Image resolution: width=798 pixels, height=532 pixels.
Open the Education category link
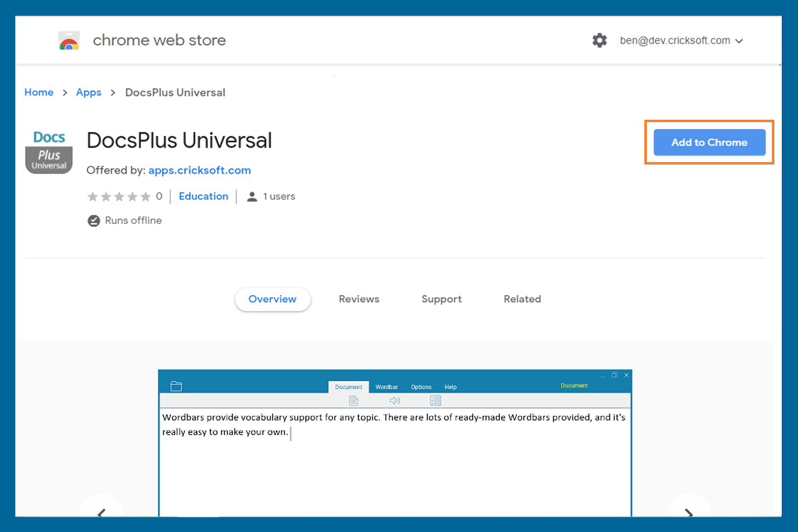[203, 197]
